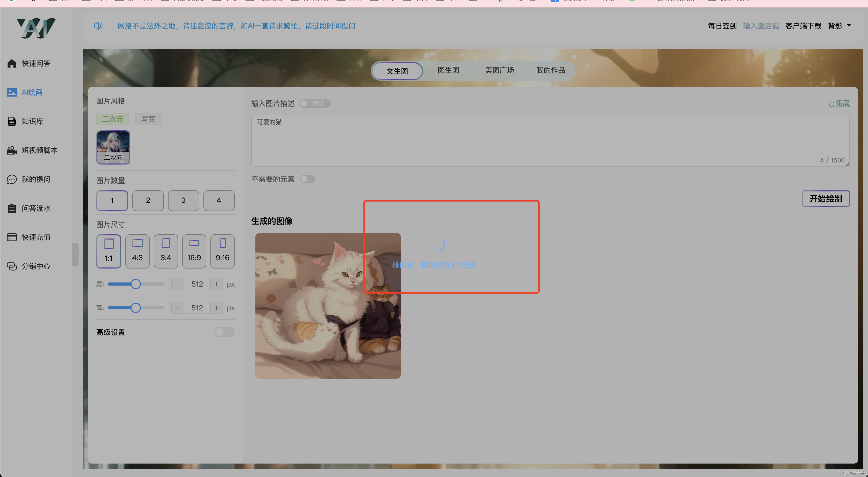Increase height with the plus button
Viewport: 868px width, 477px height.
click(x=217, y=308)
